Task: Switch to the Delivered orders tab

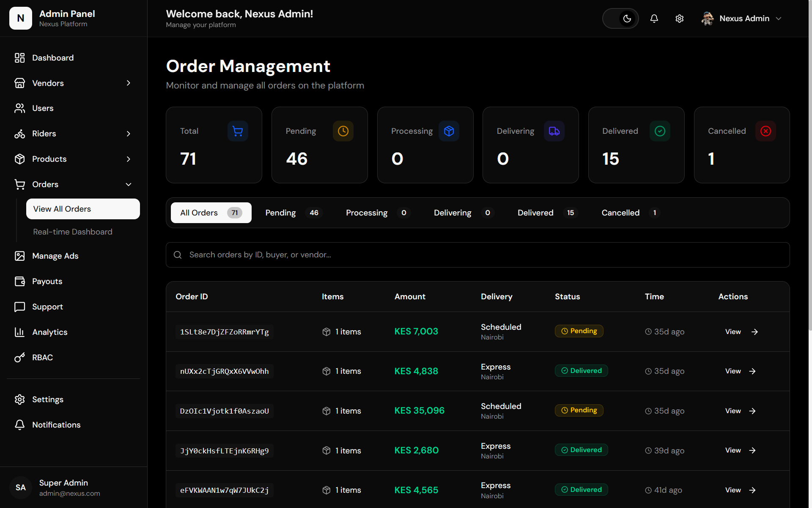Action: coord(546,213)
